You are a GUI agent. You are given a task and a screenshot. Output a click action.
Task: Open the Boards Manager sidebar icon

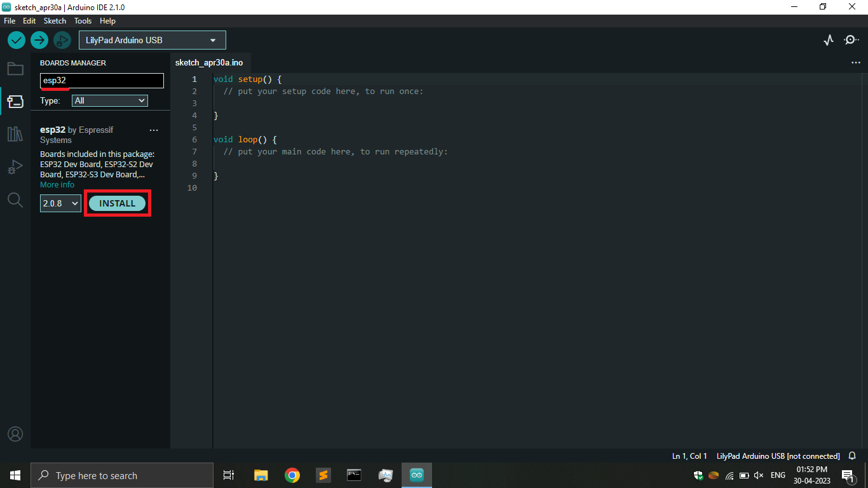point(15,101)
